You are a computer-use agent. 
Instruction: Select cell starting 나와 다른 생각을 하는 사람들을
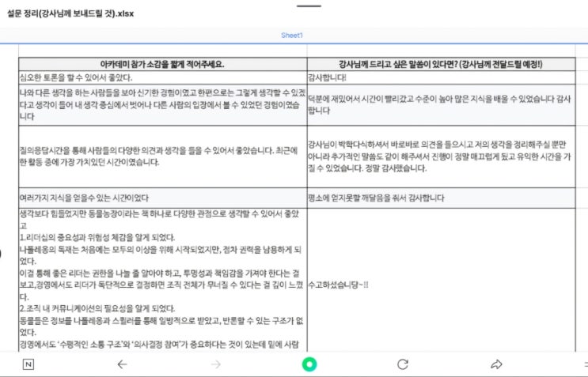tap(163, 105)
